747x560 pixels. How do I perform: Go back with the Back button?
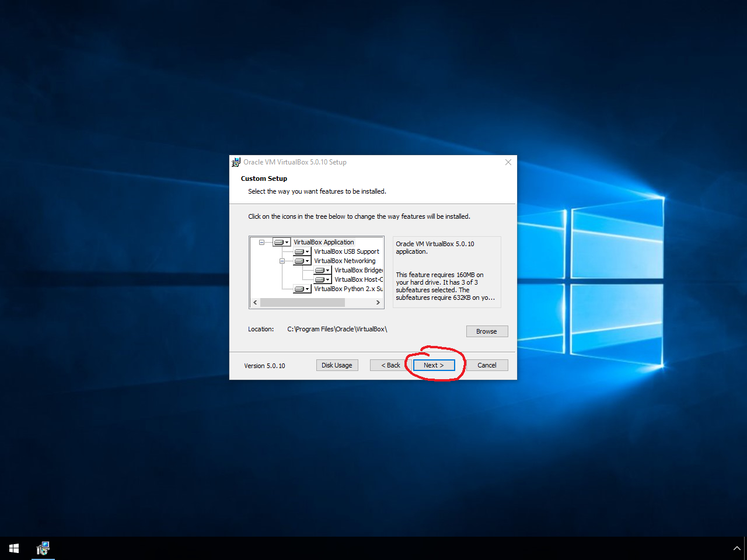click(x=390, y=365)
